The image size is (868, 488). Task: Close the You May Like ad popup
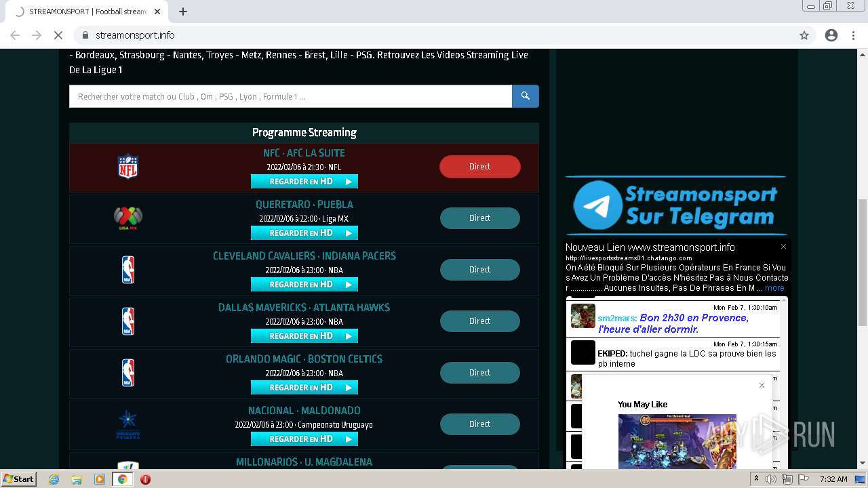(762, 386)
